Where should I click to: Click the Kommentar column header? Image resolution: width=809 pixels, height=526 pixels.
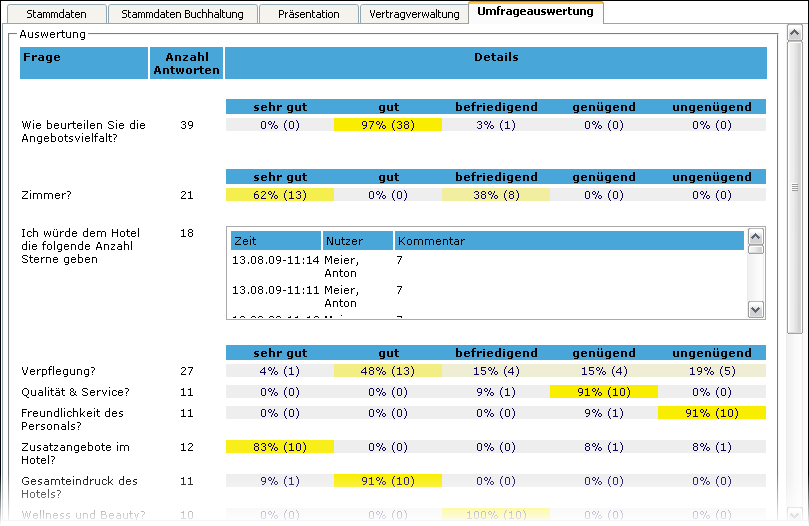tap(568, 241)
